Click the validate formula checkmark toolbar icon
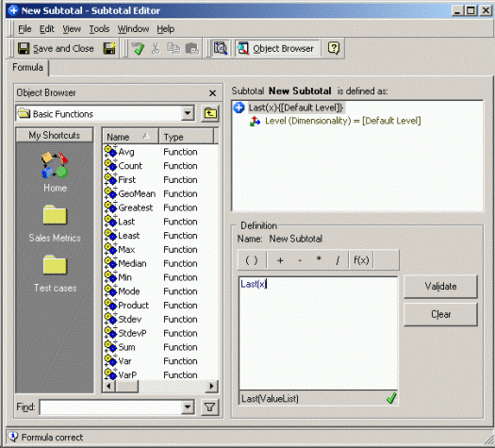This screenshot has width=495, height=448. 138,48
